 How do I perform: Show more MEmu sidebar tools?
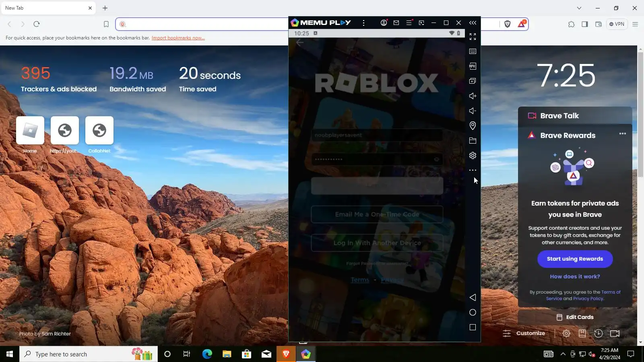point(473,171)
